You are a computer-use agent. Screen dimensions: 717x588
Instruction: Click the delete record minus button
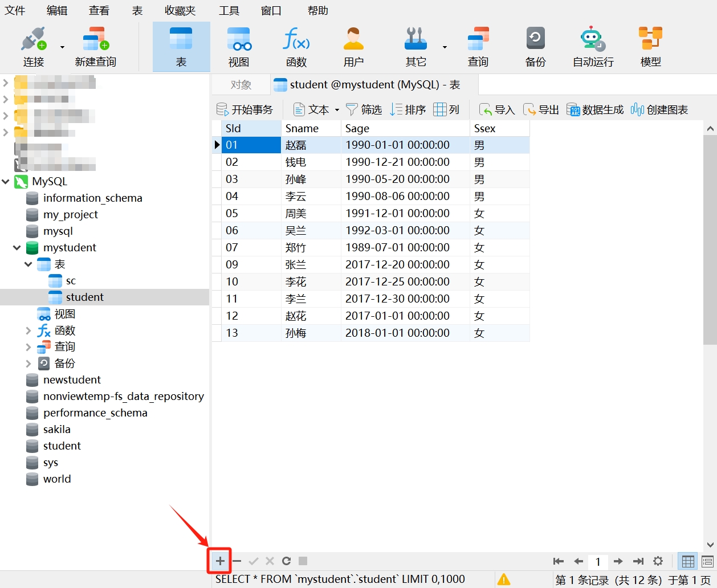(237, 561)
